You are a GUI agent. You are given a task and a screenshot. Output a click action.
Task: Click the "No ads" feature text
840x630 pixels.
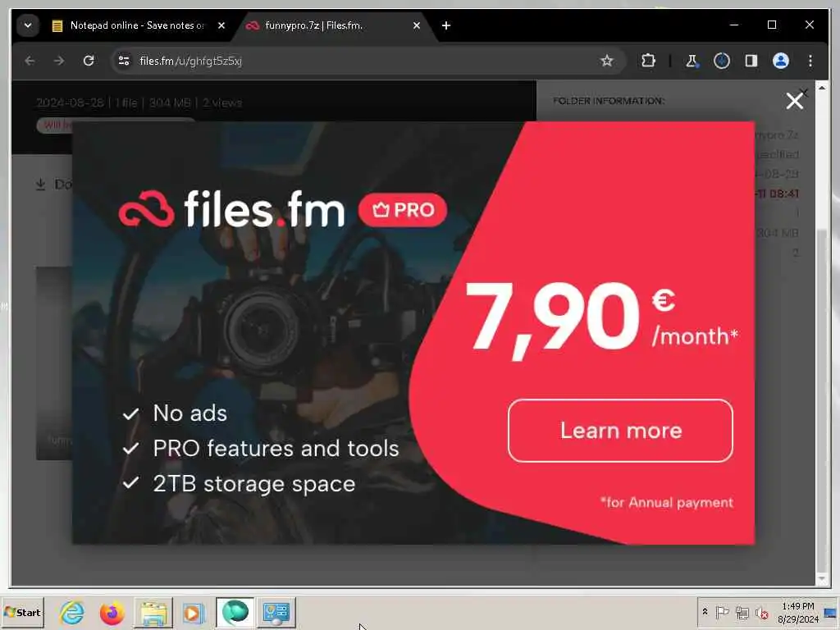(189, 413)
